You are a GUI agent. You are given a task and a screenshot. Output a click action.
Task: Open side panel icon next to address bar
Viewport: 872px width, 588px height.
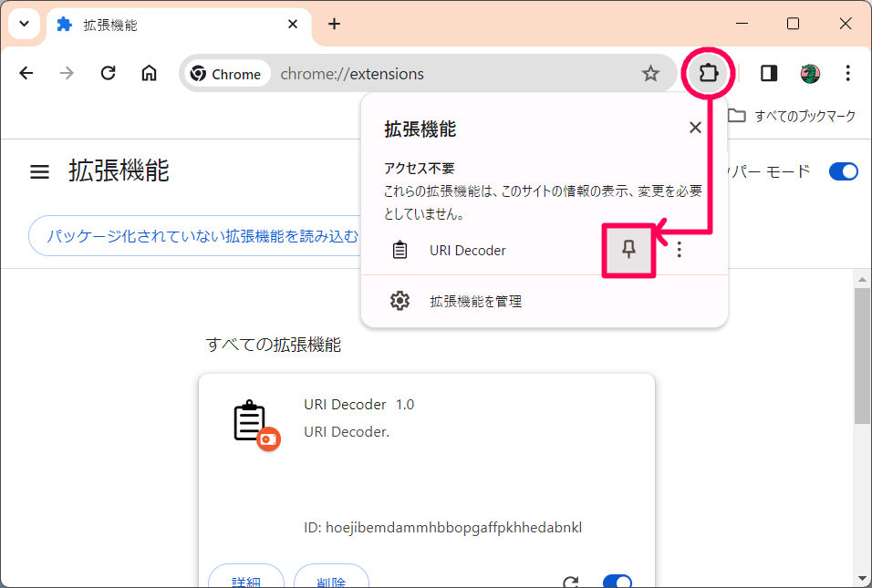(x=768, y=73)
